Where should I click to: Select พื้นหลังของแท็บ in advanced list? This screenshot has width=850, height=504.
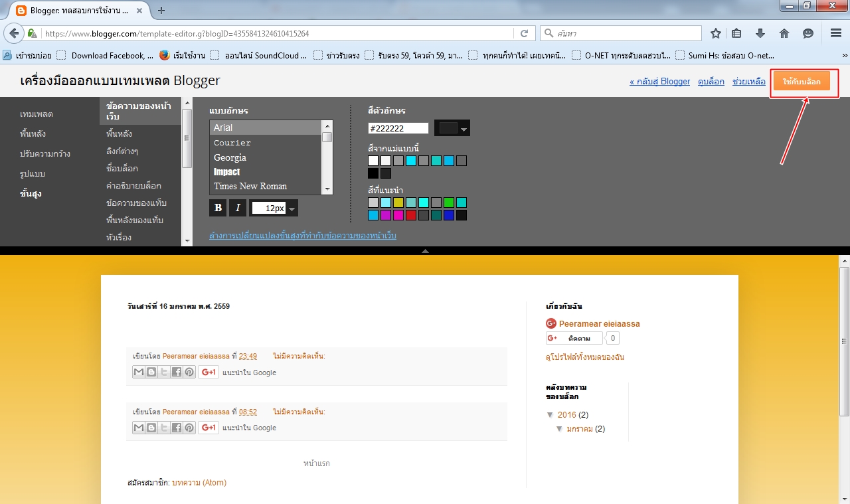[135, 220]
